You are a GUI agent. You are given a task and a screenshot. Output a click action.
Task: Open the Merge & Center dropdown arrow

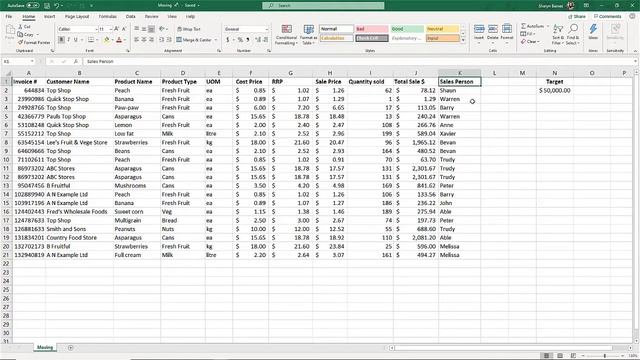pyautogui.click(x=216, y=40)
